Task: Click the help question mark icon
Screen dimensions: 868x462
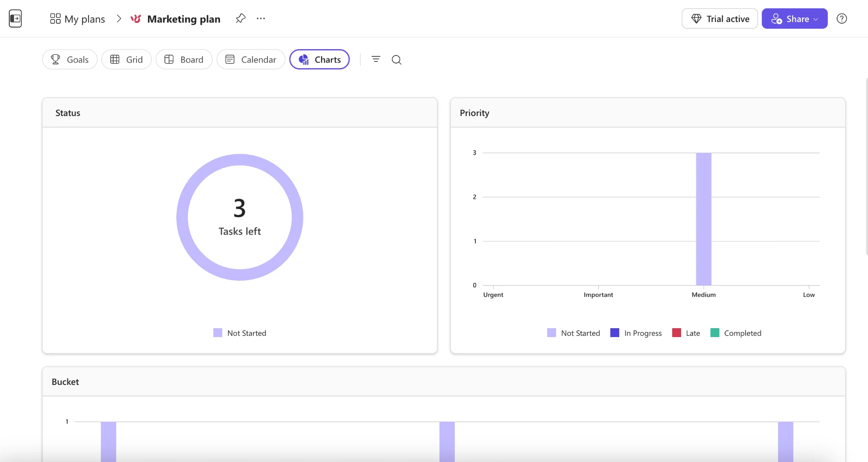Action: [842, 19]
